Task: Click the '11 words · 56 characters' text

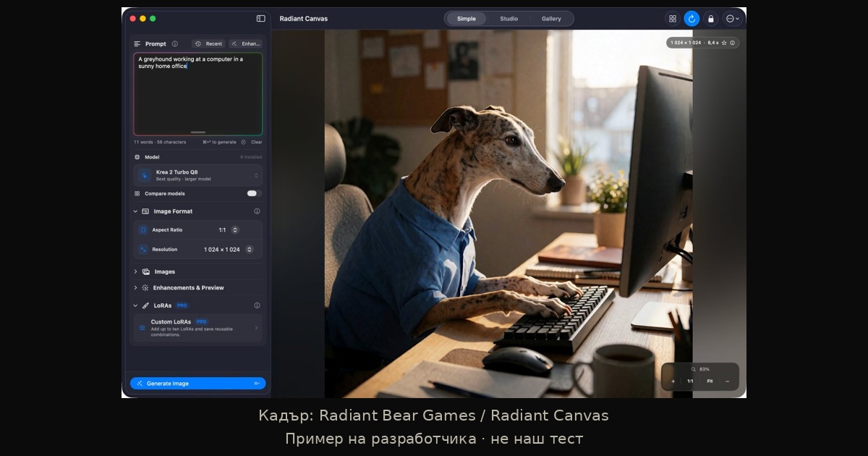Action: tap(160, 142)
